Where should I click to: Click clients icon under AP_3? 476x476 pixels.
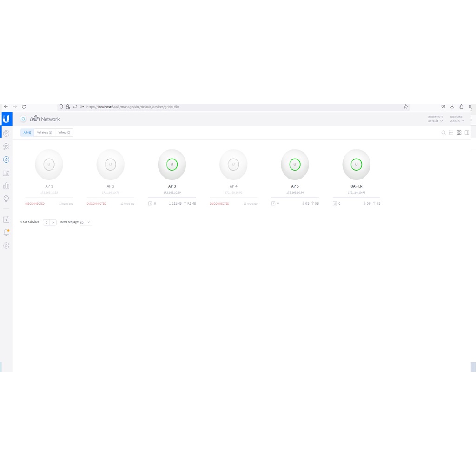coord(150,204)
